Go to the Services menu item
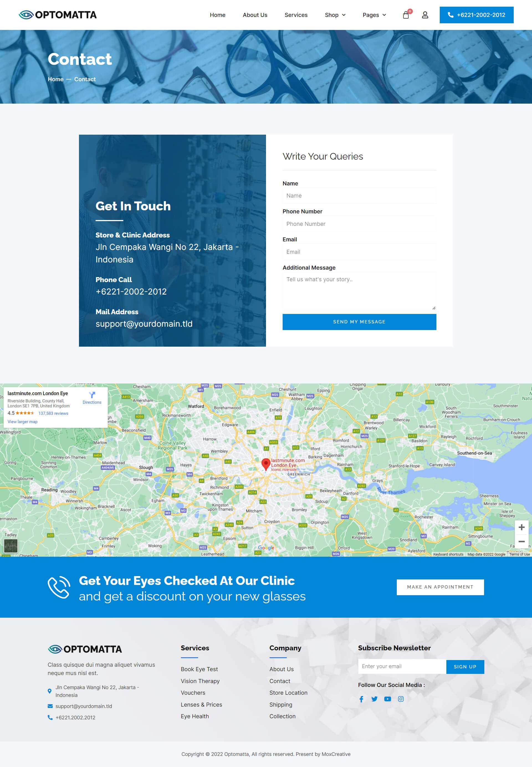This screenshot has width=532, height=767. click(x=296, y=15)
